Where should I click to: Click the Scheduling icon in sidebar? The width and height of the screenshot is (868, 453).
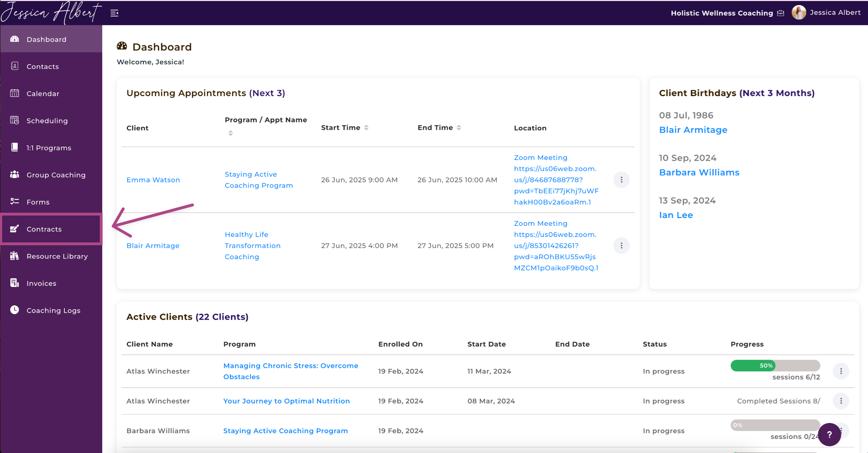[15, 120]
